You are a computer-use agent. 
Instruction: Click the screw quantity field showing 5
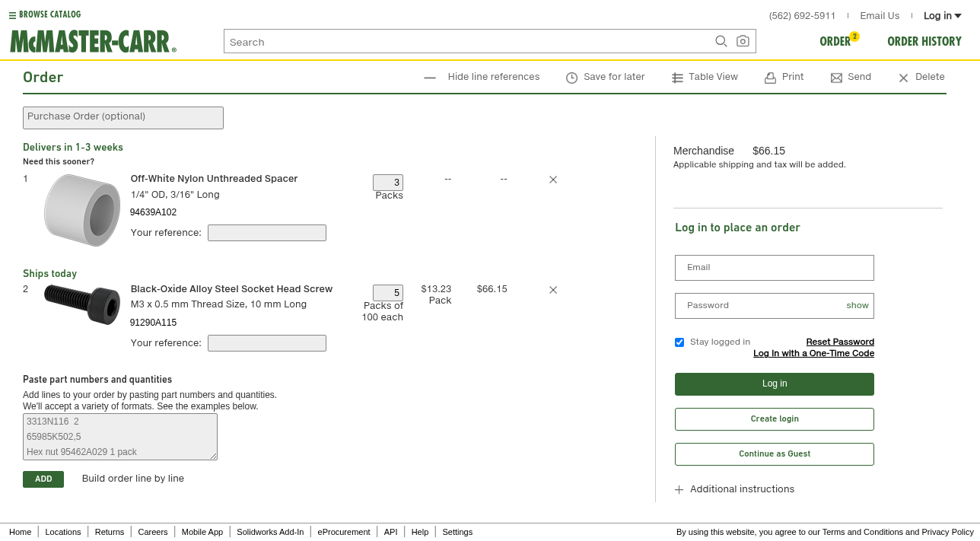click(388, 293)
